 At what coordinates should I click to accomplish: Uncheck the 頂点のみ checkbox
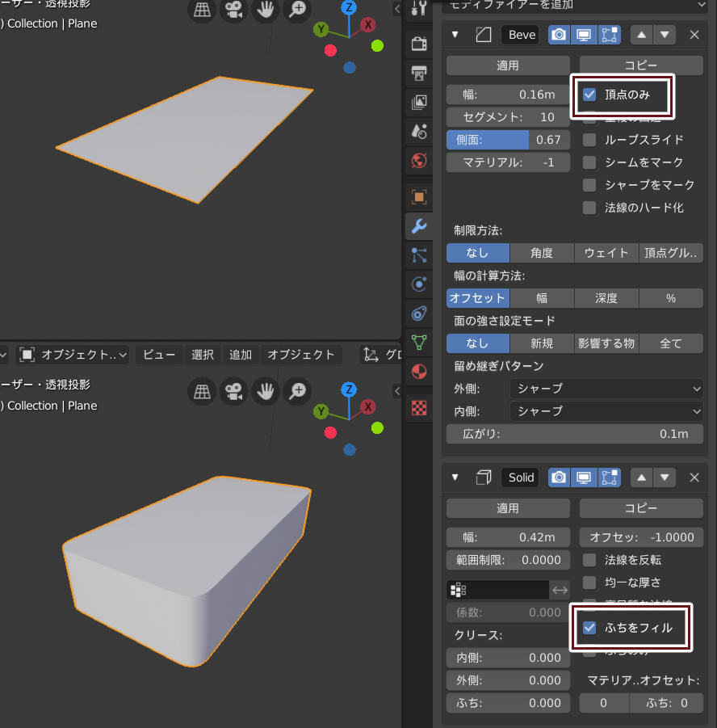pyautogui.click(x=589, y=95)
